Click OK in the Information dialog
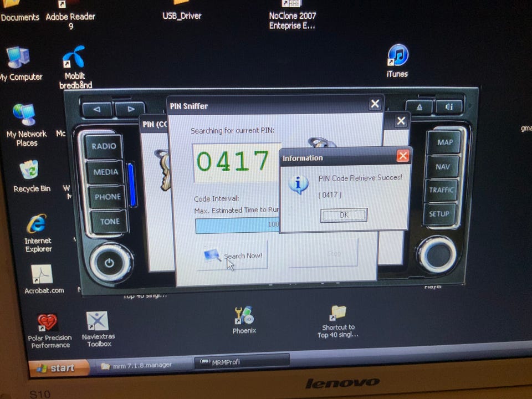Image resolution: width=532 pixels, height=399 pixels. 344,215
